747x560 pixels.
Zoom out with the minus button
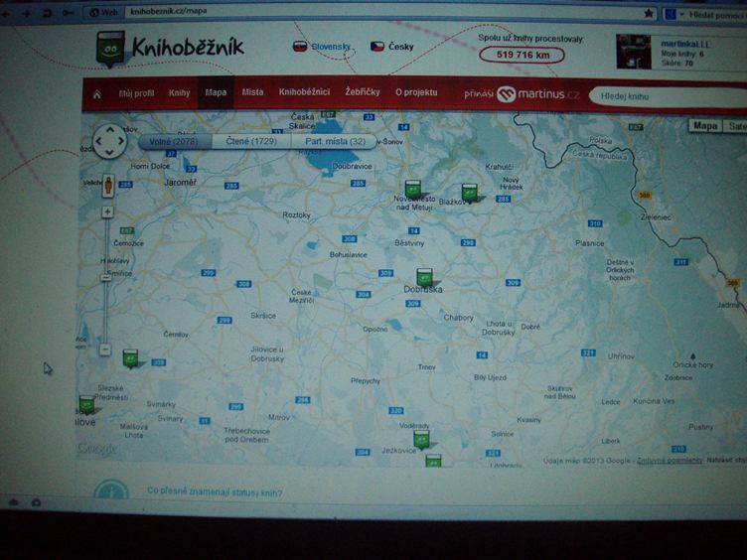tap(105, 350)
